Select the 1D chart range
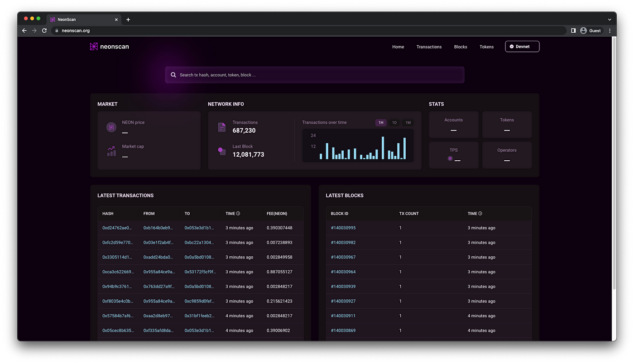Screen dimensions: 634x364 coord(394,123)
